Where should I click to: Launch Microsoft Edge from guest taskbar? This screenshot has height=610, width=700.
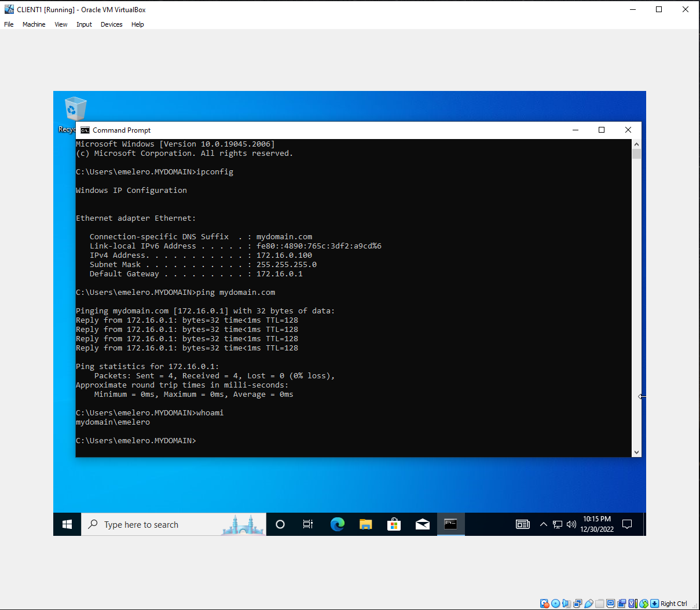[337, 524]
